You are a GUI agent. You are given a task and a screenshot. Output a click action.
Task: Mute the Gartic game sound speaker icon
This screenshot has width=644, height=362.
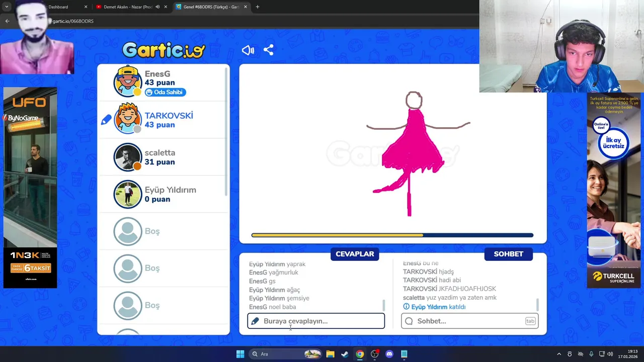coord(248,50)
